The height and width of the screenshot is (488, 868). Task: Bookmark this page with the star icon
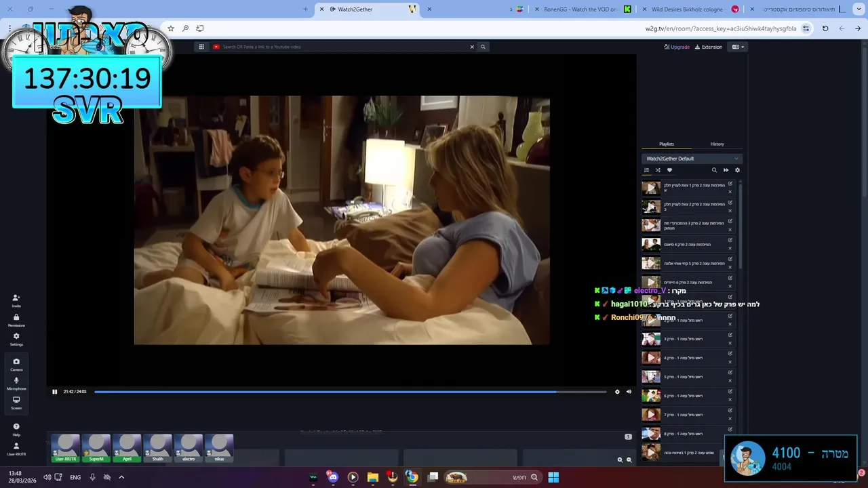pyautogui.click(x=171, y=28)
